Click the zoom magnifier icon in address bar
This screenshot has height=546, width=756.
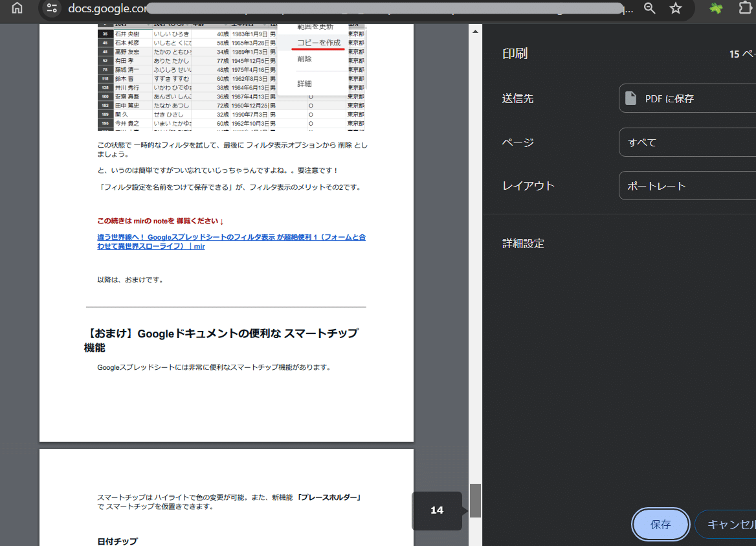tap(649, 8)
